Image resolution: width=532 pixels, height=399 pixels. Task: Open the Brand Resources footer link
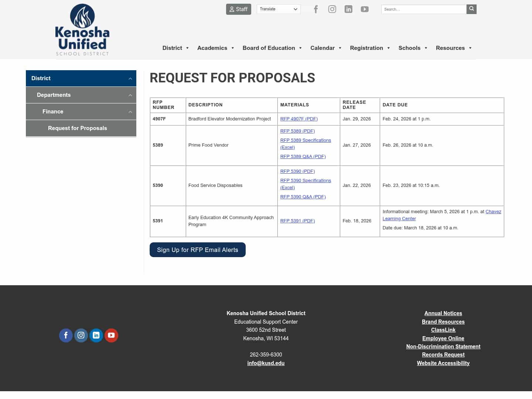443,322
